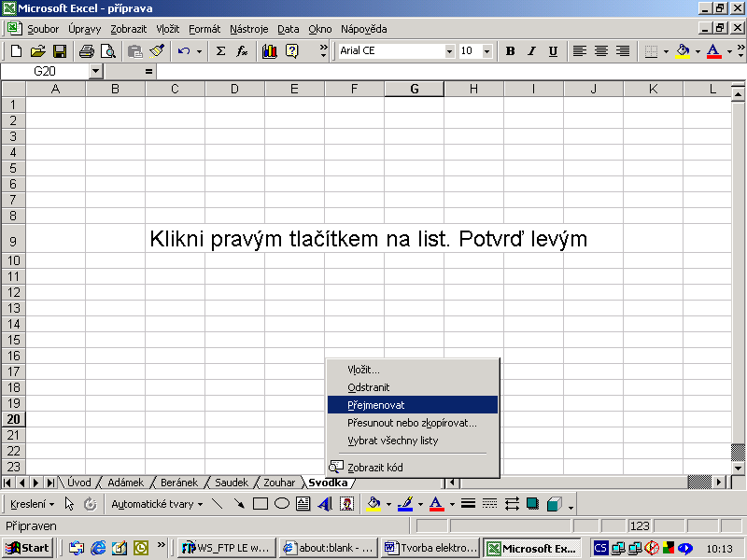Open Line Style options in drawing toolbar
The image size is (747, 560).
469,504
